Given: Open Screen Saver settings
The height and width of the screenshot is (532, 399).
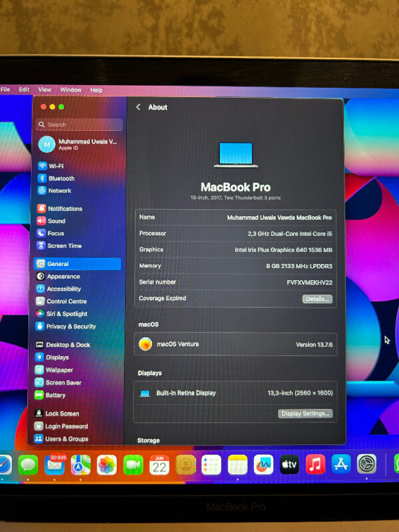Looking at the screenshot, I should pyautogui.click(x=59, y=382).
